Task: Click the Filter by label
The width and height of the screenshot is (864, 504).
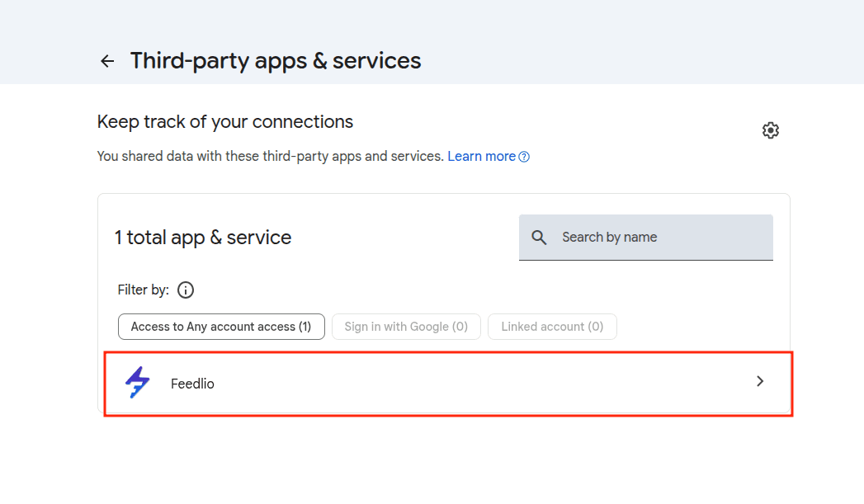Action: [144, 290]
